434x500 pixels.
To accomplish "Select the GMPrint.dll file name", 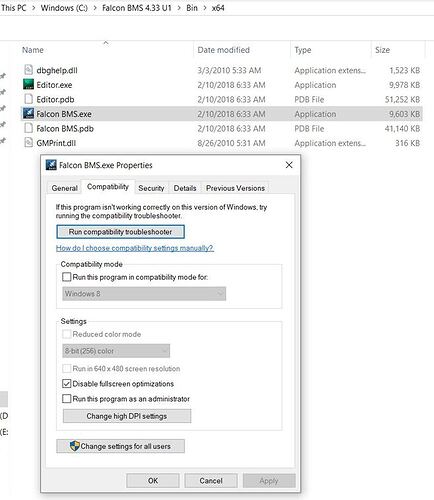I will (x=56, y=143).
